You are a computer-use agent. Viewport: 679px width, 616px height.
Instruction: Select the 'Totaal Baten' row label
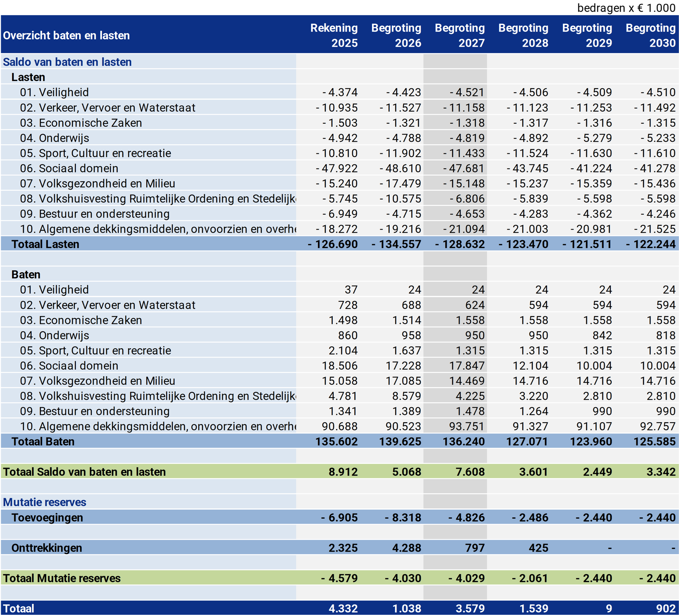point(43,441)
